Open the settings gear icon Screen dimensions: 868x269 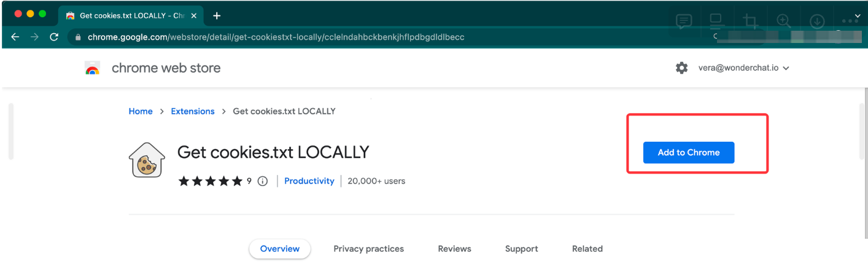[681, 68]
